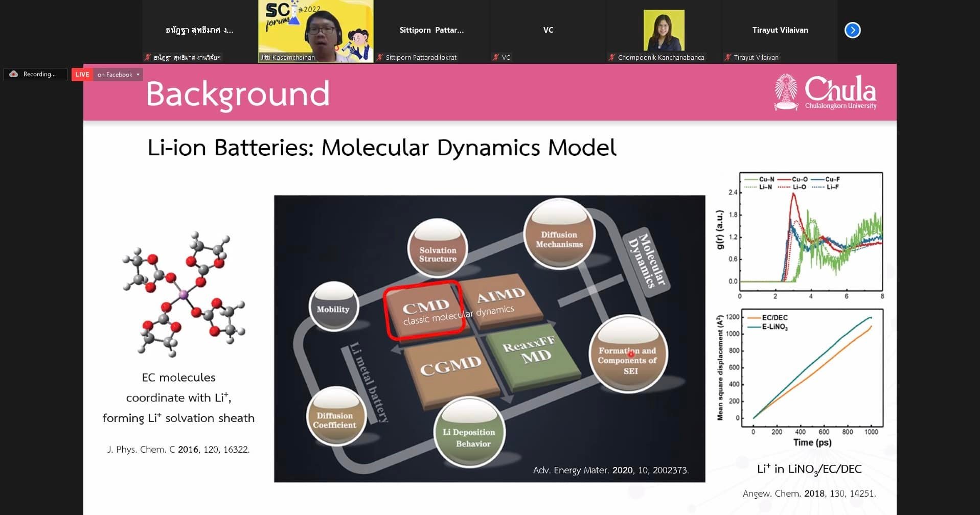This screenshot has height=515, width=980.
Task: Click the next participants arrow button
Action: point(852,30)
